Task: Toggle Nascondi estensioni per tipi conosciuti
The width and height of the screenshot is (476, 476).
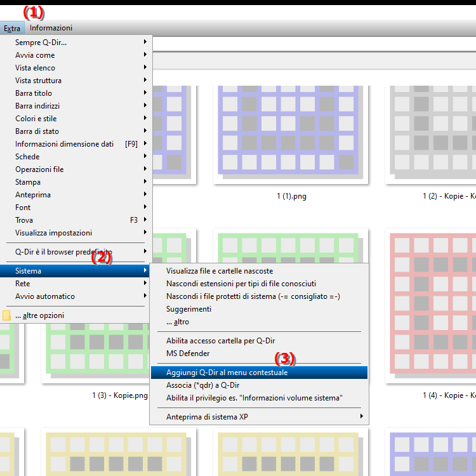Action: tap(259, 284)
